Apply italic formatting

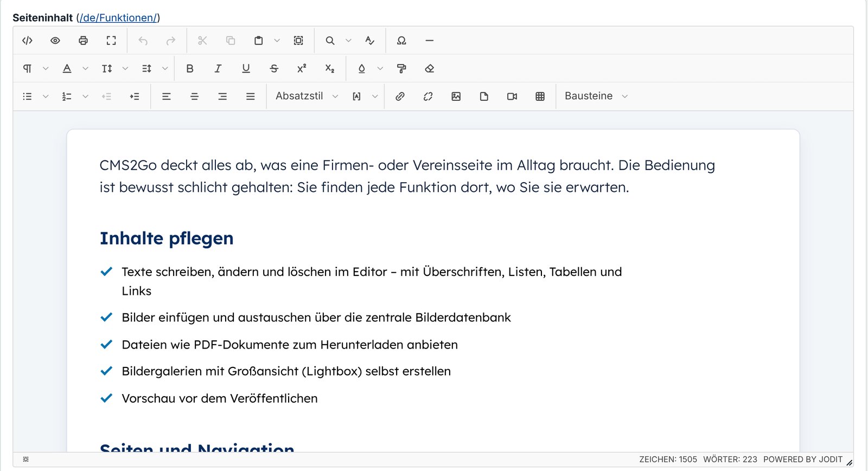(218, 68)
